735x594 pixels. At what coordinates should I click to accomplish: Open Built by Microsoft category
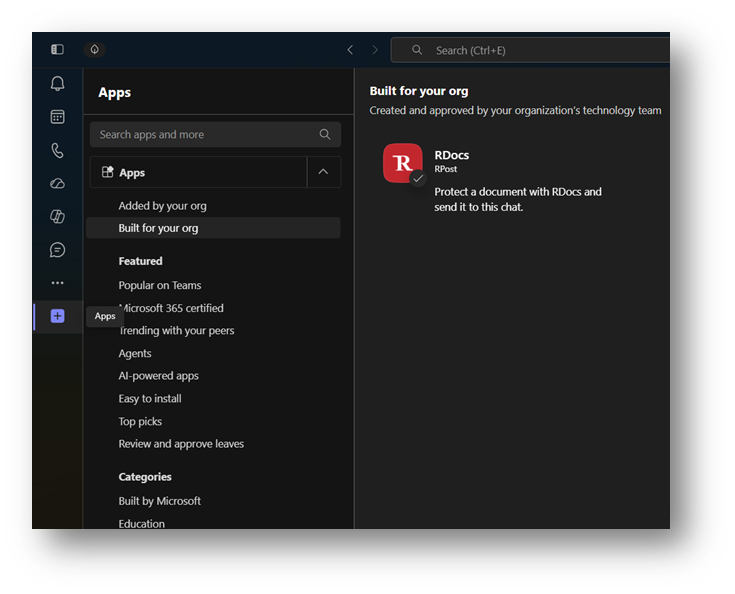click(x=159, y=501)
